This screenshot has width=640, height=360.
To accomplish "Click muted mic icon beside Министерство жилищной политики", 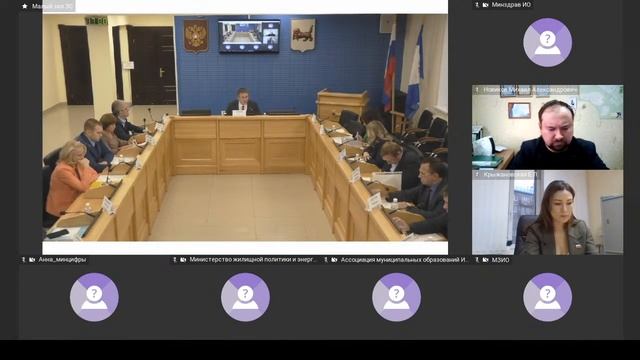I will coord(175,260).
